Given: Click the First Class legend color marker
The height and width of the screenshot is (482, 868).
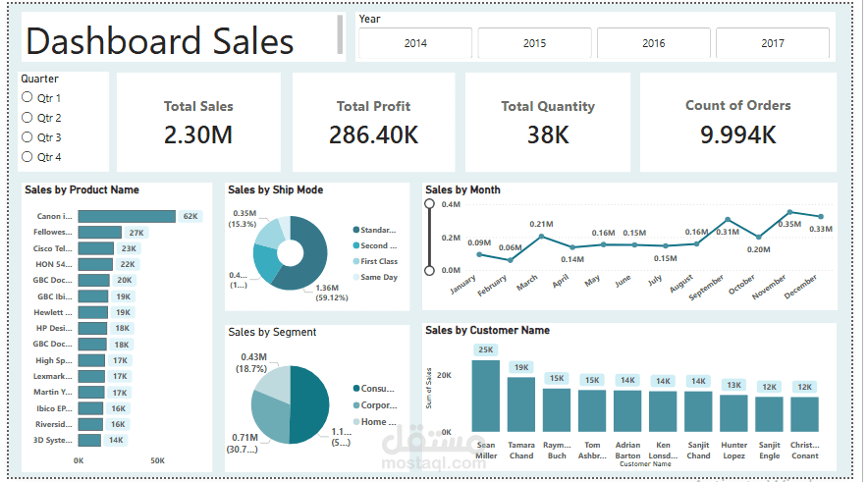Looking at the screenshot, I should click(356, 261).
